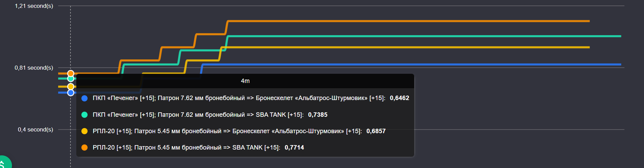Click the yellow legend dot in the tooltip
644x168 pixels.
pyautogui.click(x=84, y=131)
